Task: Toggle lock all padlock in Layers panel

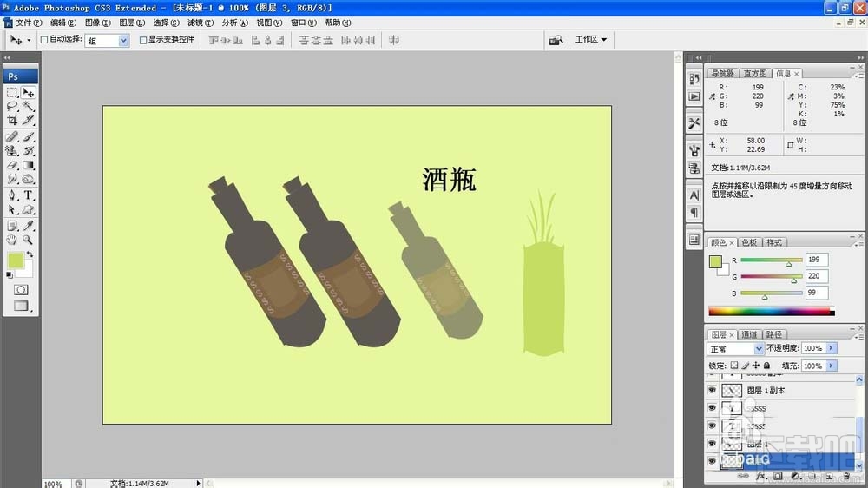Action: tap(766, 366)
